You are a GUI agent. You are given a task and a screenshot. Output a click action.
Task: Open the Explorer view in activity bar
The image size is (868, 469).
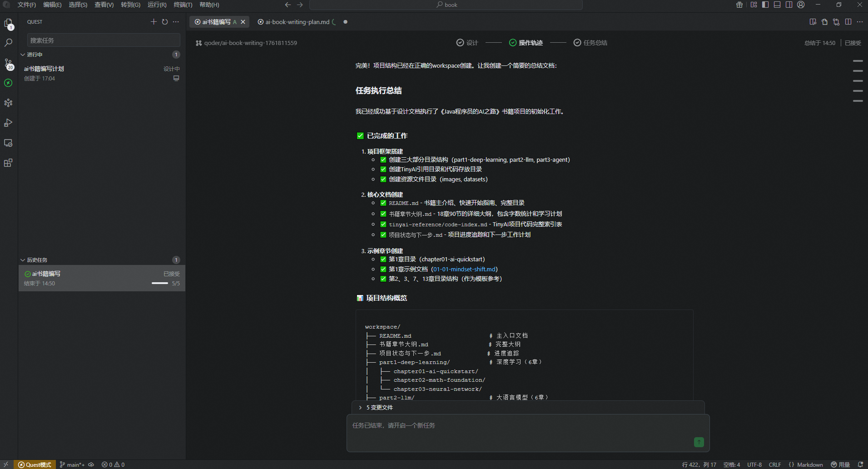tap(8, 23)
